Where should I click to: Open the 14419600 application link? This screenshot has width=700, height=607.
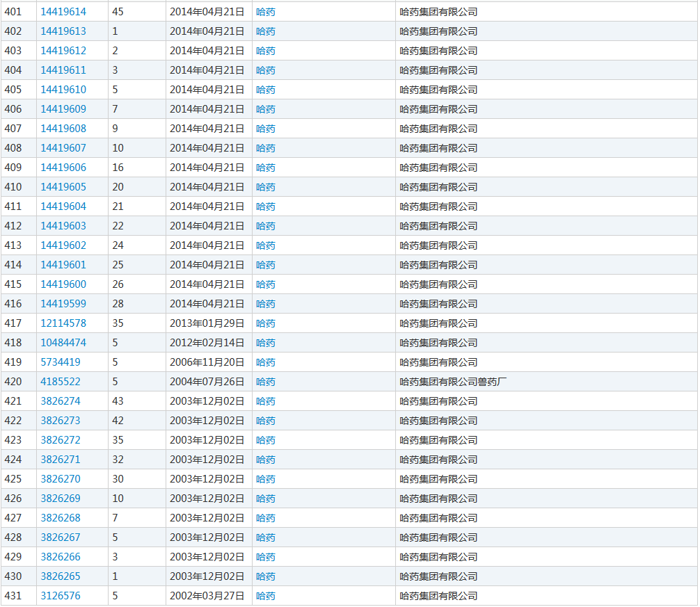tap(63, 284)
